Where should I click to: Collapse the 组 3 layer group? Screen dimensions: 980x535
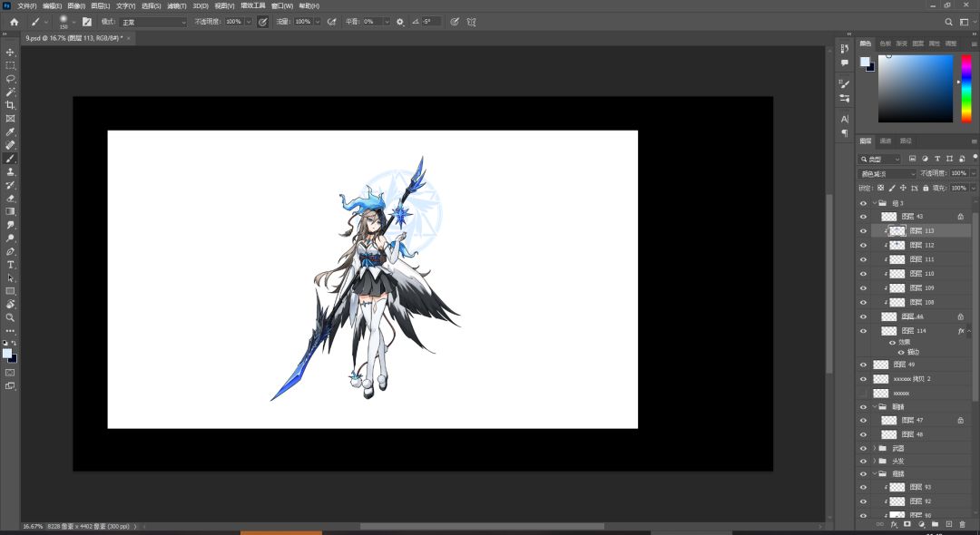tap(875, 203)
